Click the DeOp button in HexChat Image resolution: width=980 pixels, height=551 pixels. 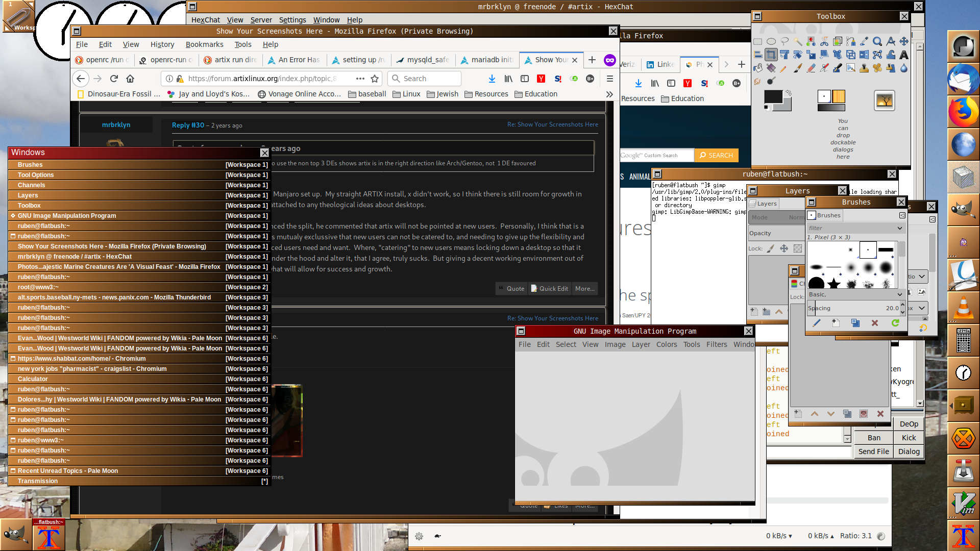pos(909,424)
